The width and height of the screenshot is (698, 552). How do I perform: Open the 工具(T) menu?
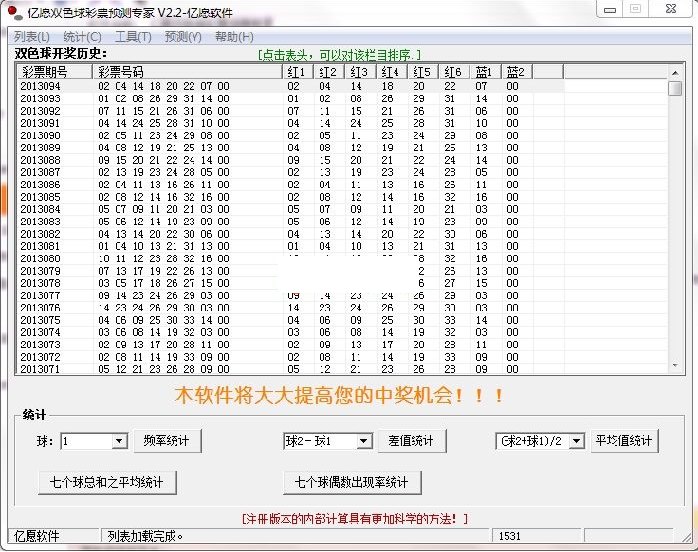[133, 37]
